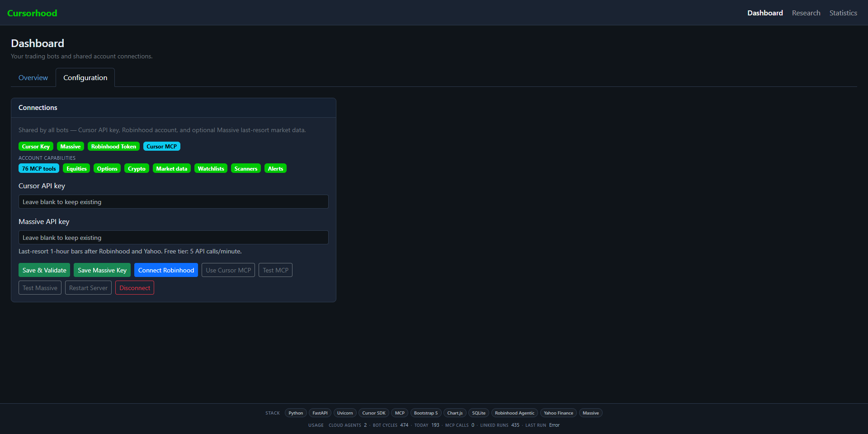Click Use Cursor MCP
Viewport: 868px width, 434px height.
tap(228, 270)
